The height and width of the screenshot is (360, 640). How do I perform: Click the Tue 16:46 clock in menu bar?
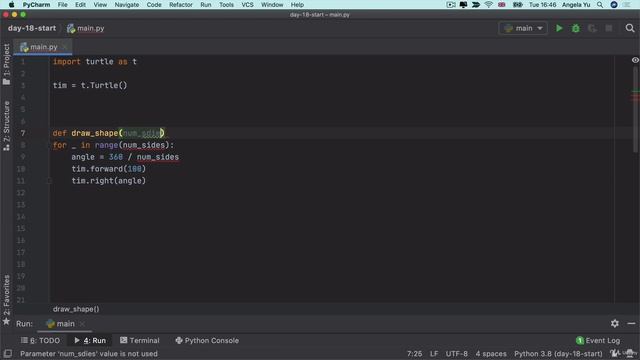[542, 4]
